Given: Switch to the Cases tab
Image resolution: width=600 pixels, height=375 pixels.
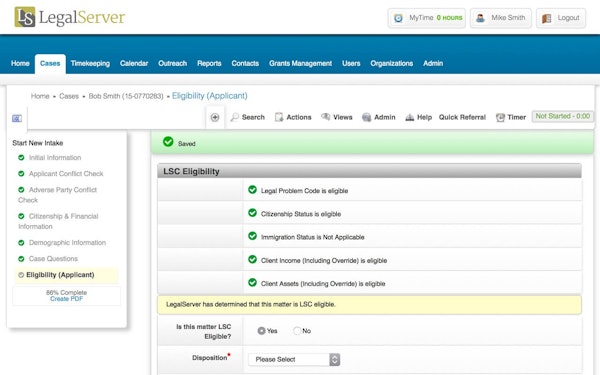Looking at the screenshot, I should click(x=50, y=64).
